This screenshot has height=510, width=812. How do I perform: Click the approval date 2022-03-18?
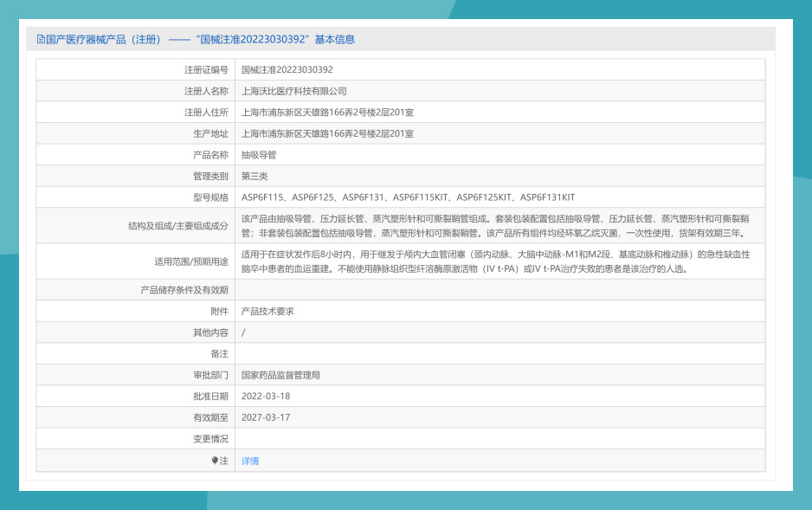(266, 396)
